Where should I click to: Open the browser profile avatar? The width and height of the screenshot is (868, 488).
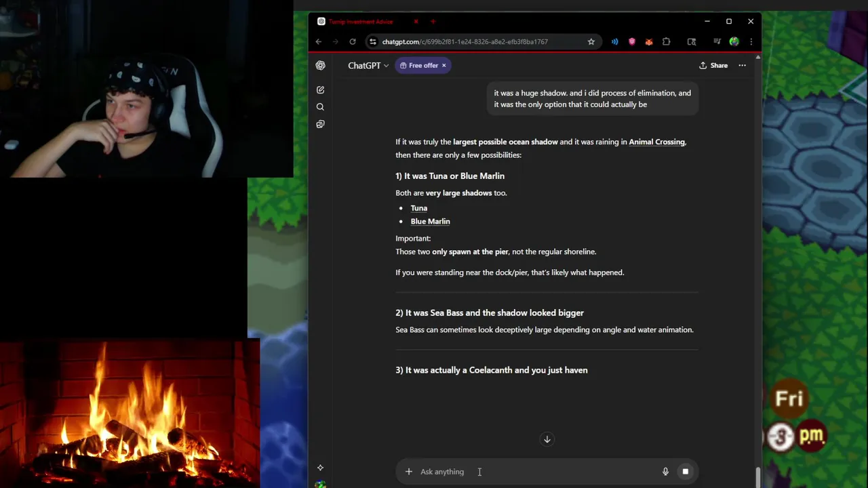click(734, 41)
